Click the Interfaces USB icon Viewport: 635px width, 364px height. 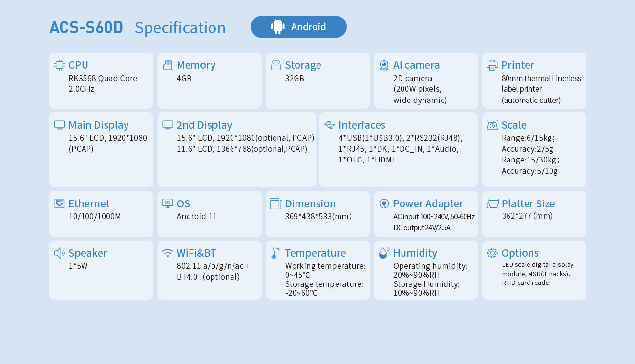tap(329, 125)
